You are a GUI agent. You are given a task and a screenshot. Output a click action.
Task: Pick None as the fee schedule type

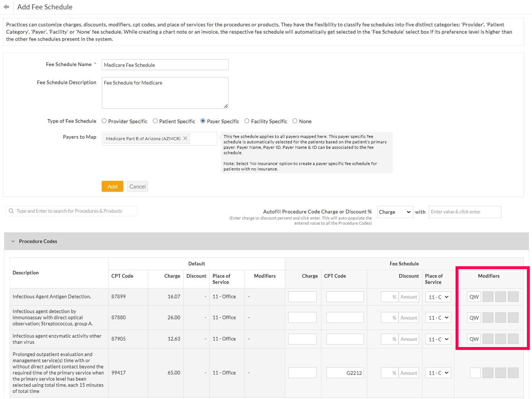tap(295, 121)
